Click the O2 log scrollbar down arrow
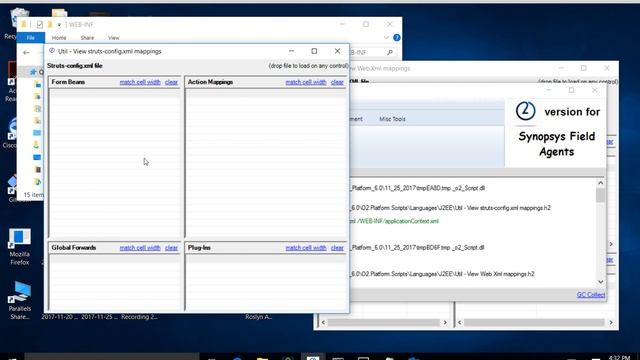Viewport: 640px width, 360px height. (600, 282)
